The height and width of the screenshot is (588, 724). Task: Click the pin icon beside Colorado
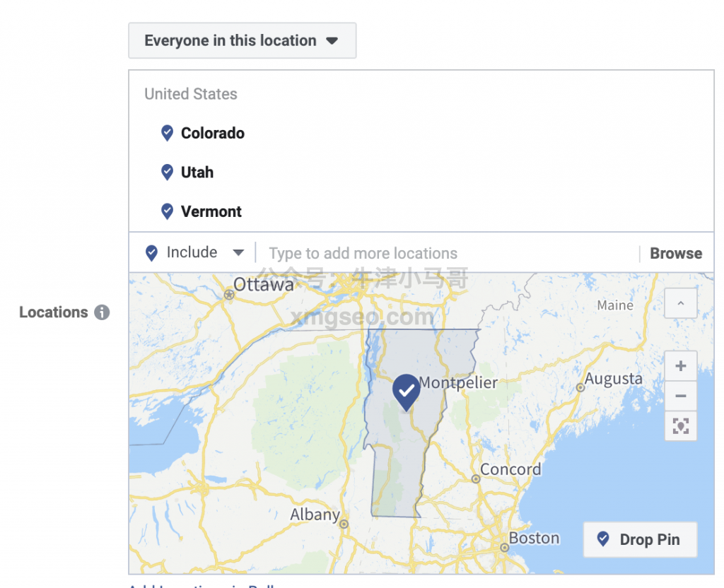[x=167, y=133]
